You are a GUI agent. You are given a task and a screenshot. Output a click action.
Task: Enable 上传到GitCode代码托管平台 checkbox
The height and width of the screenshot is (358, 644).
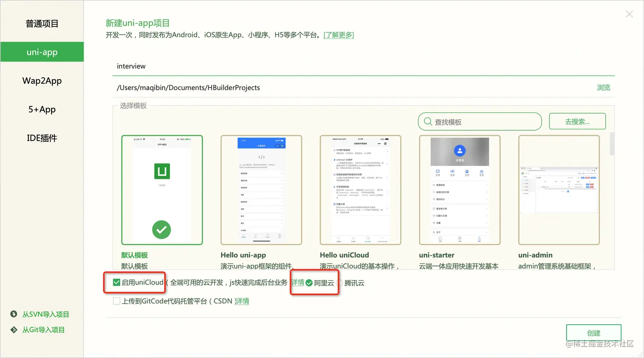116,301
